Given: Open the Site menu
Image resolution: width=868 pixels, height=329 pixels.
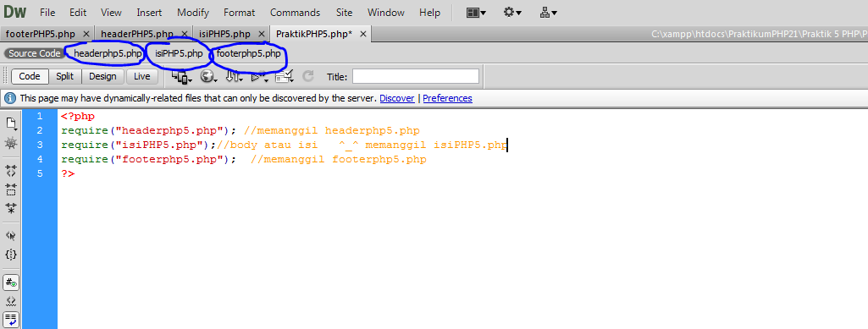Looking at the screenshot, I should pyautogui.click(x=344, y=12).
